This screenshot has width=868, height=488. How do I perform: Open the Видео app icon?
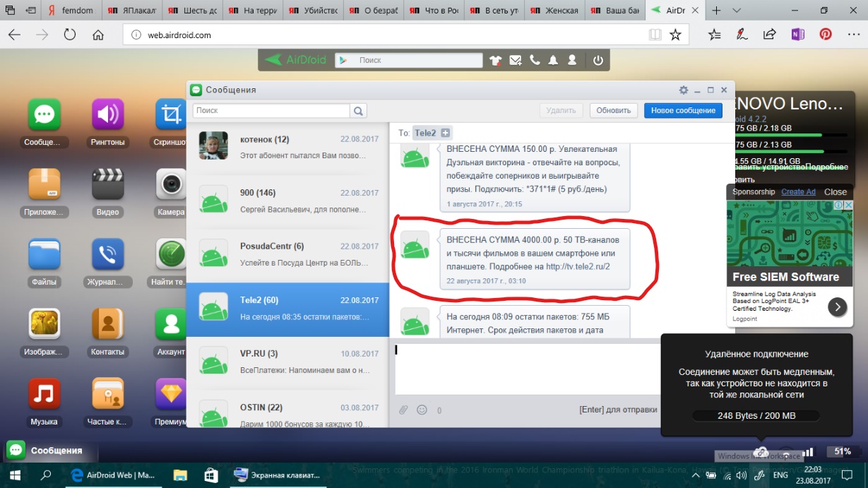click(x=108, y=184)
